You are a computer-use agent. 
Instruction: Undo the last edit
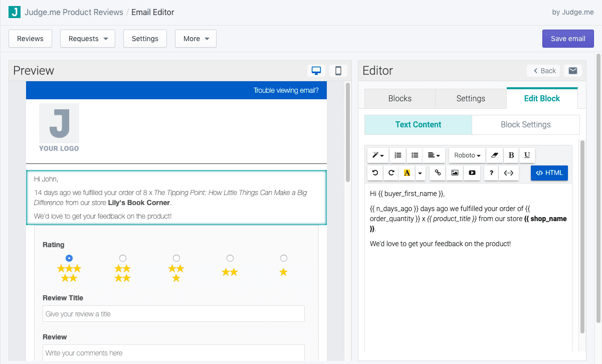click(x=374, y=173)
